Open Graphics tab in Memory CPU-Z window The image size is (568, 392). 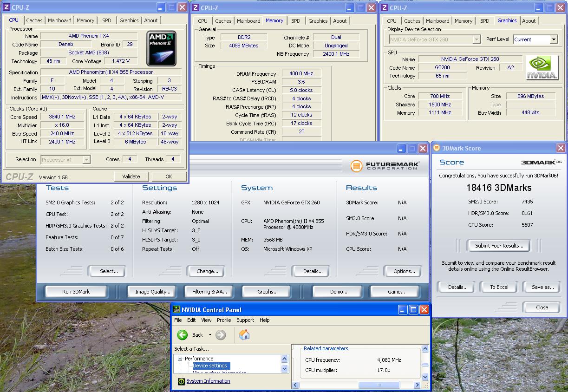point(318,21)
